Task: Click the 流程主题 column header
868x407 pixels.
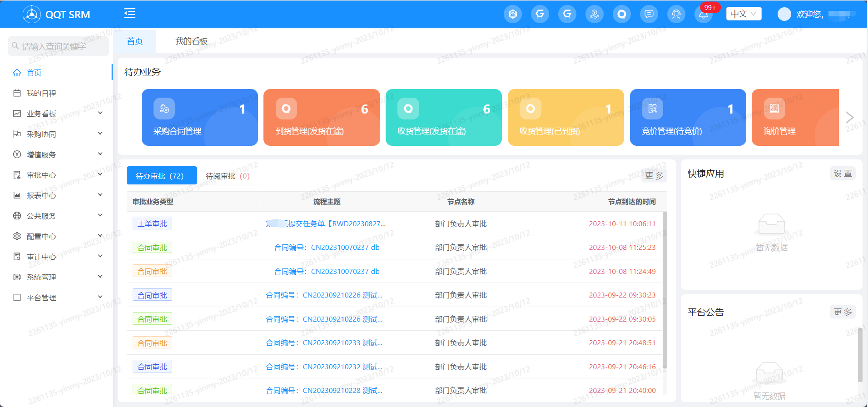Action: click(327, 202)
